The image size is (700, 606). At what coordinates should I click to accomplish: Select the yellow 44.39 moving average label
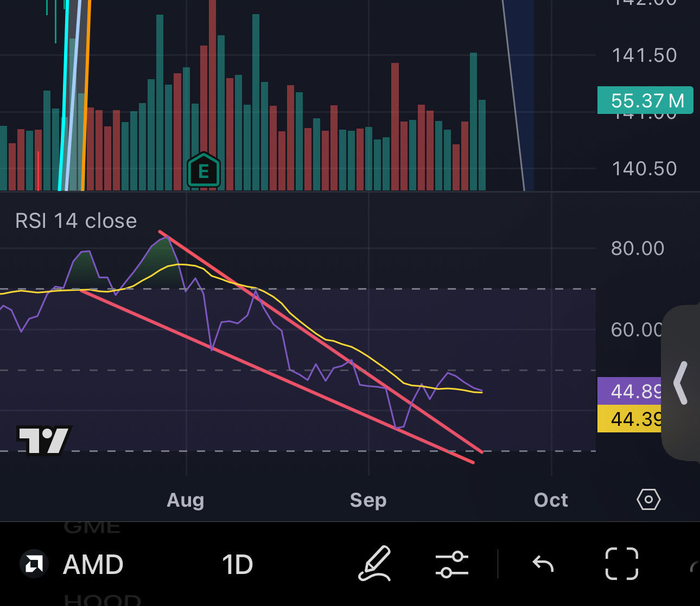point(631,418)
